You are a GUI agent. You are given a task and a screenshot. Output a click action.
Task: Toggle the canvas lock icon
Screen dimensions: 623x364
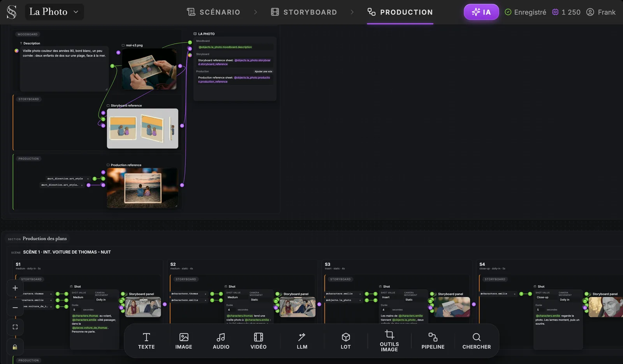pos(15,347)
